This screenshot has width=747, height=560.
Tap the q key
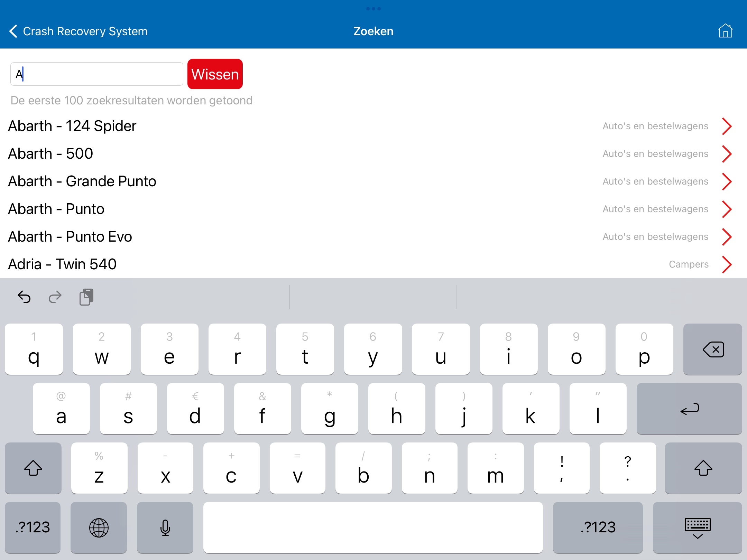[34, 349]
